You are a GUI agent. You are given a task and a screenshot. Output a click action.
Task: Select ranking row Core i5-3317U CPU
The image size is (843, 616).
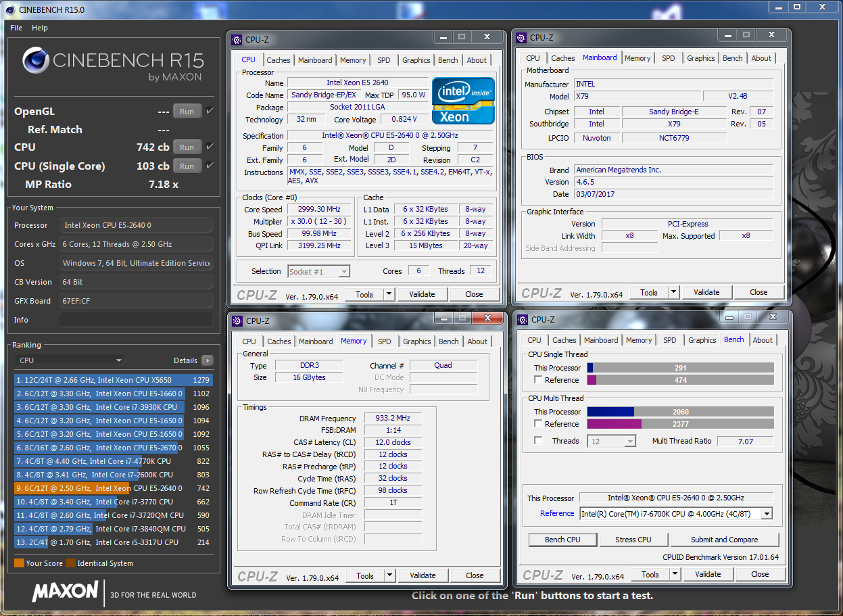tap(114, 542)
